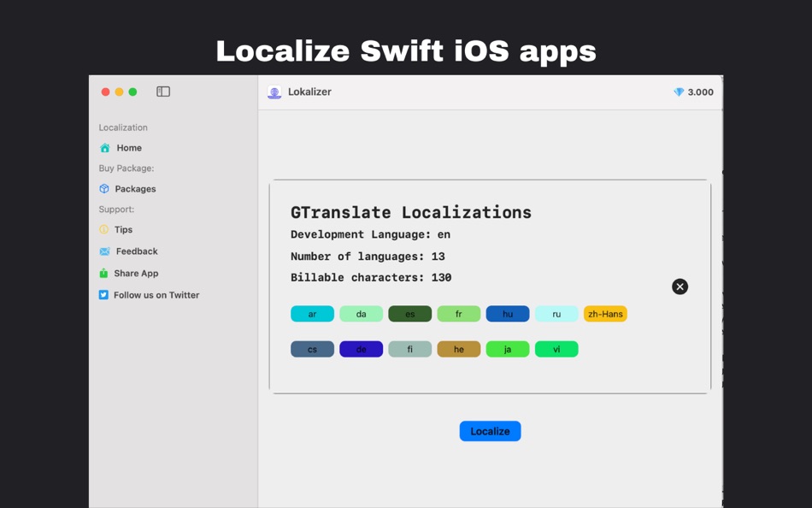Click the 'Localization' sidebar section label
812x508 pixels.
click(x=123, y=127)
